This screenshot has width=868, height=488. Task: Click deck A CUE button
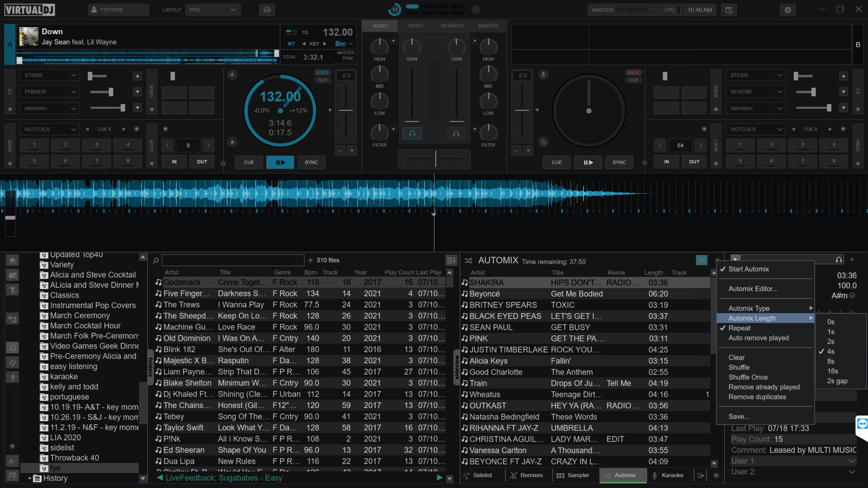pos(249,162)
